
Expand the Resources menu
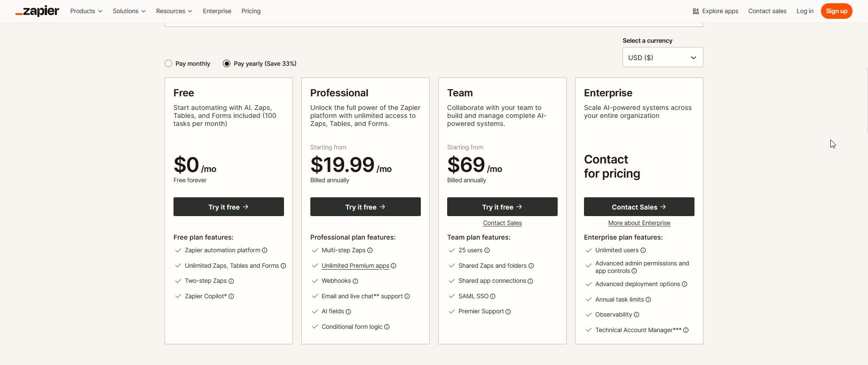click(174, 11)
